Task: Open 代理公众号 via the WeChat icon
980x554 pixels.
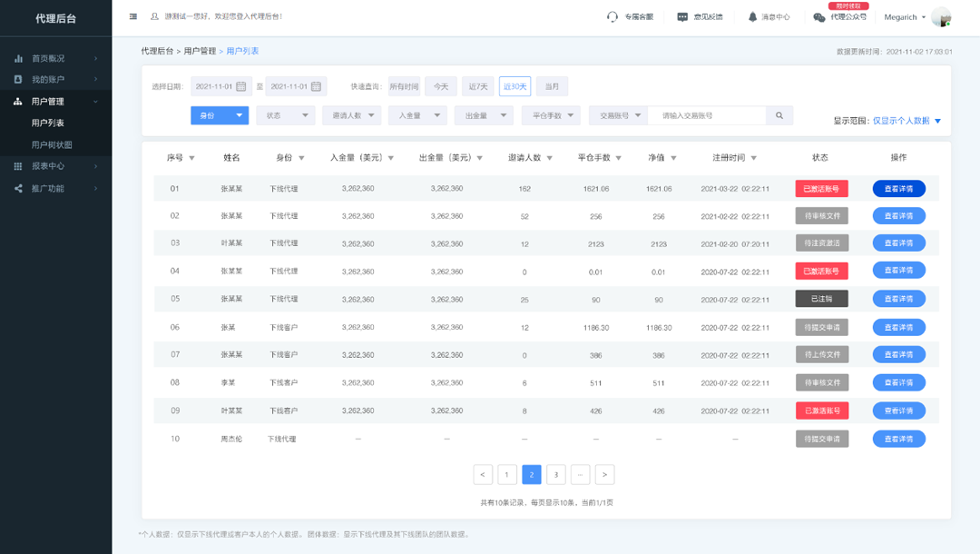Action: click(x=819, y=17)
